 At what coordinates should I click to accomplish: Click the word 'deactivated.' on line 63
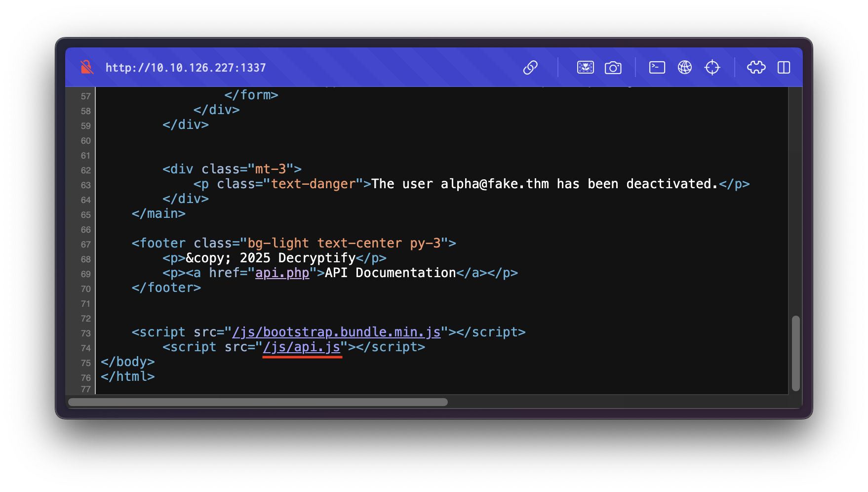pyautogui.click(x=672, y=184)
